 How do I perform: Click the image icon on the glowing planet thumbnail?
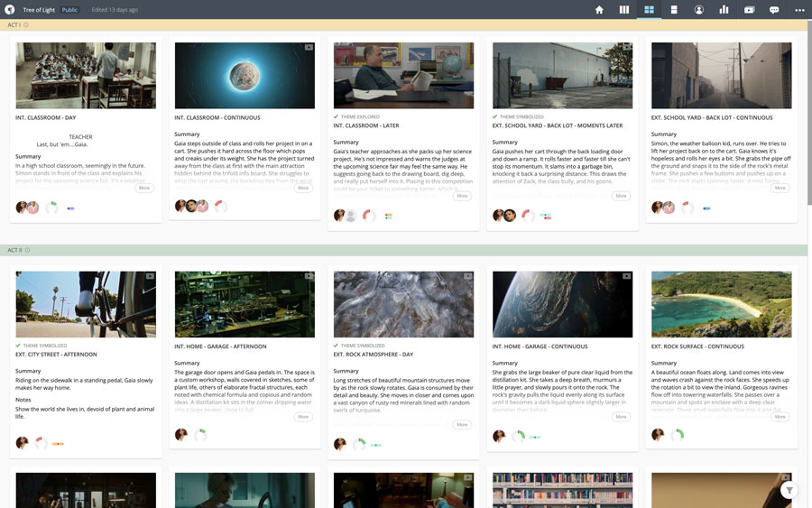point(309,47)
